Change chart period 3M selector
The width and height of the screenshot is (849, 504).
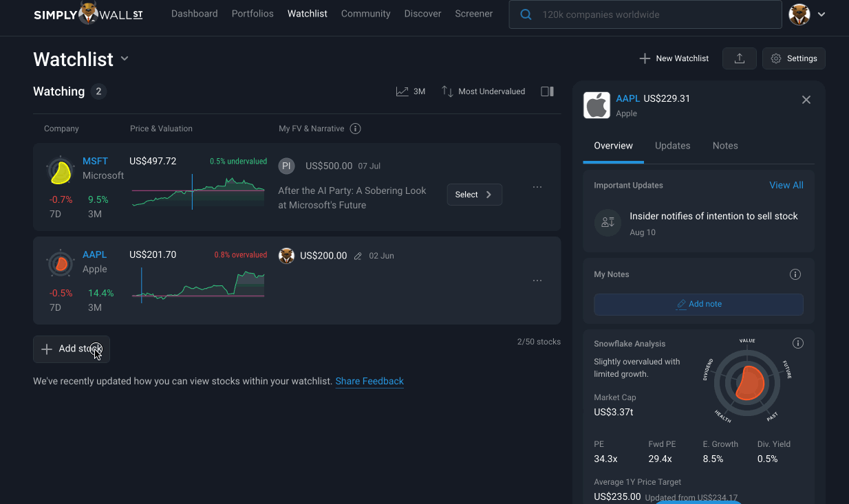[x=411, y=91]
